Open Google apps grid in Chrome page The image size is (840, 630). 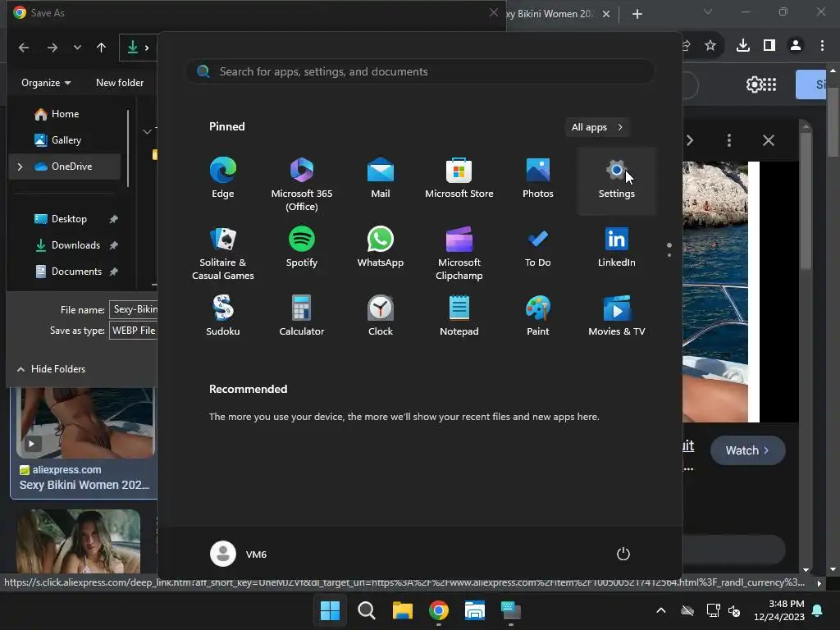(x=769, y=84)
